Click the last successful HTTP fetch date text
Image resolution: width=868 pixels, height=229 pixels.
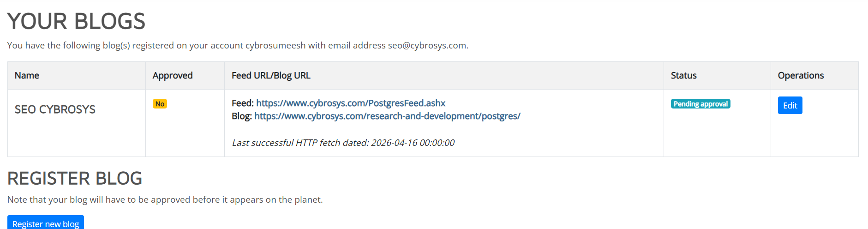pyautogui.click(x=343, y=143)
